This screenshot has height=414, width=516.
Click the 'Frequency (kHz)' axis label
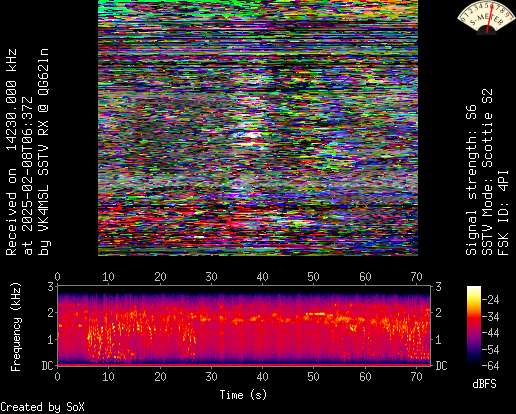(x=16, y=327)
